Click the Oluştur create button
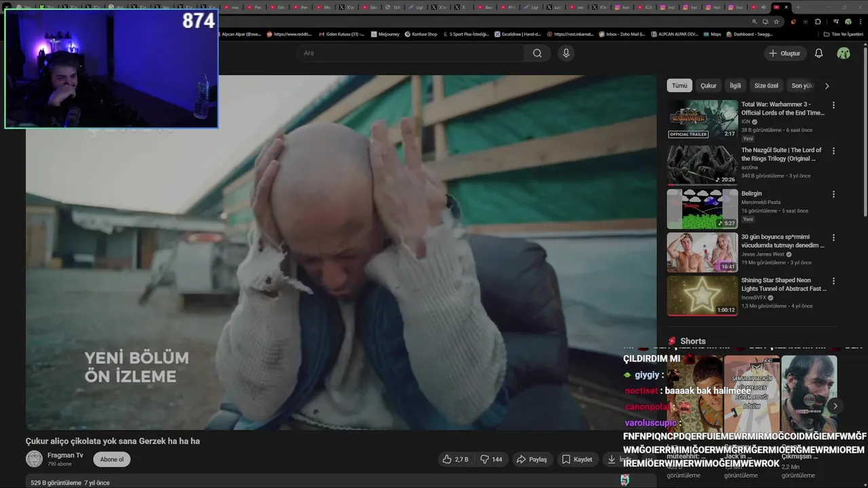 (x=785, y=53)
